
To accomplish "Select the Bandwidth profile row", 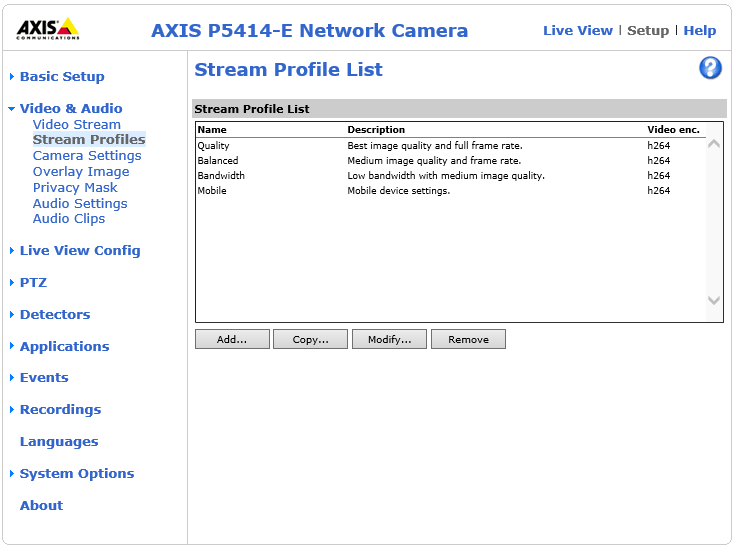I will (x=451, y=176).
